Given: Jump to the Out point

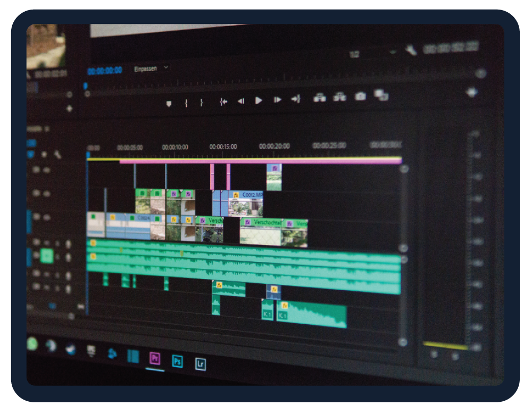Looking at the screenshot, I should tap(296, 99).
